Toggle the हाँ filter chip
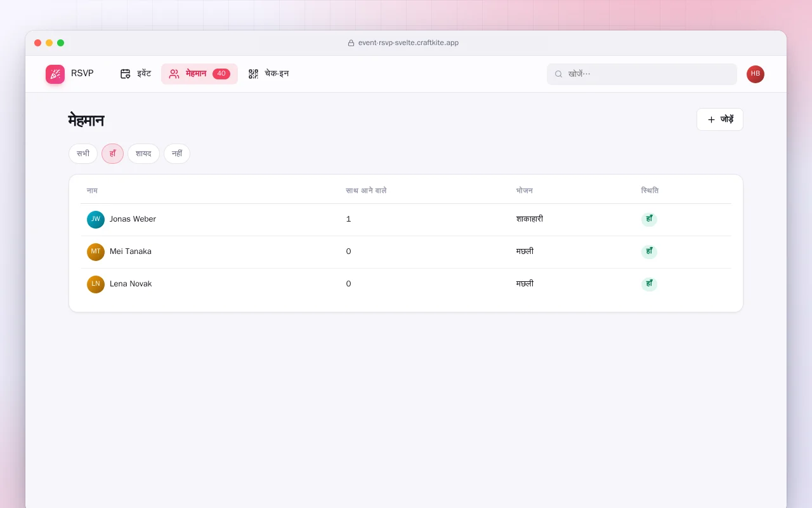The image size is (812, 508). point(112,154)
